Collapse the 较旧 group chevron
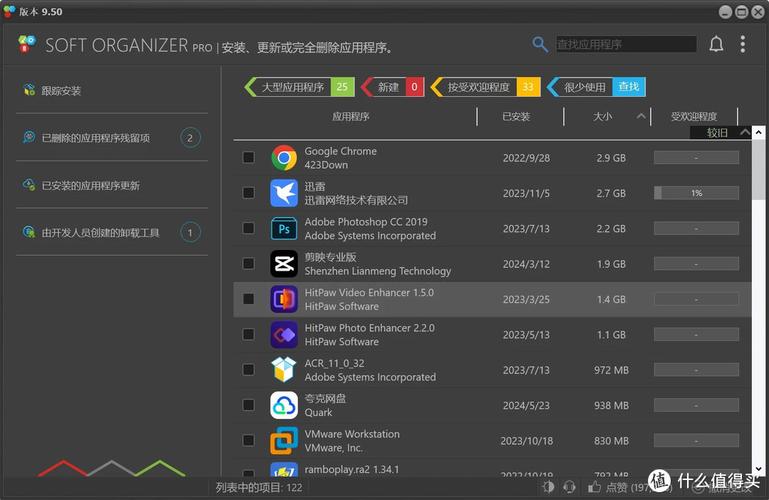 click(x=744, y=132)
